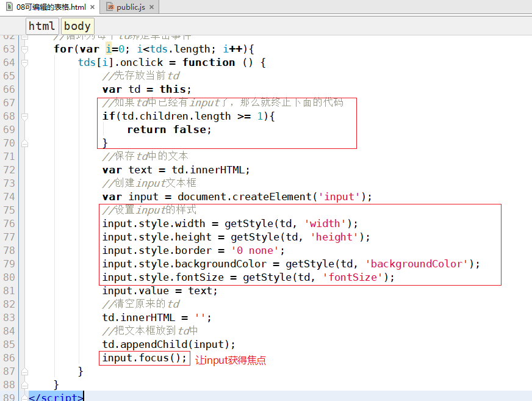Click line number 86 in the gutter
This screenshot has height=401, width=532.
point(9,358)
